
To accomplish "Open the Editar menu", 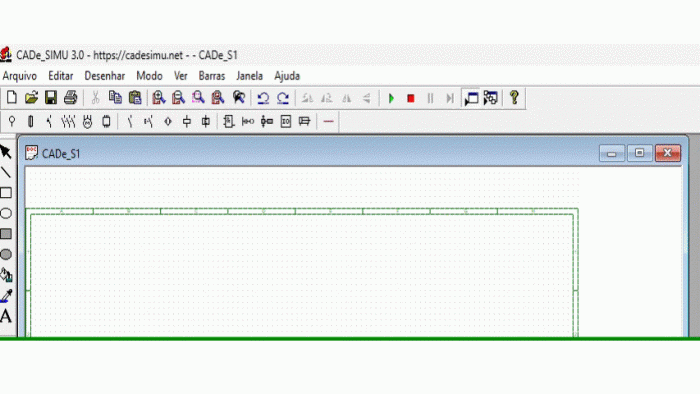I will (61, 76).
